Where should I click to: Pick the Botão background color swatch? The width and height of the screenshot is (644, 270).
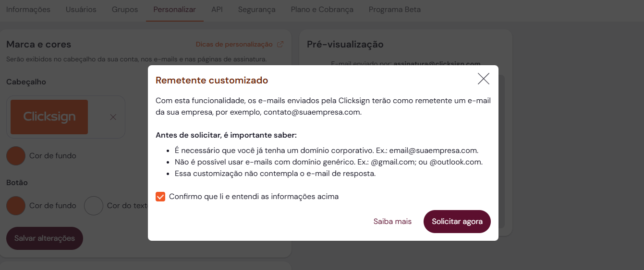(16, 206)
